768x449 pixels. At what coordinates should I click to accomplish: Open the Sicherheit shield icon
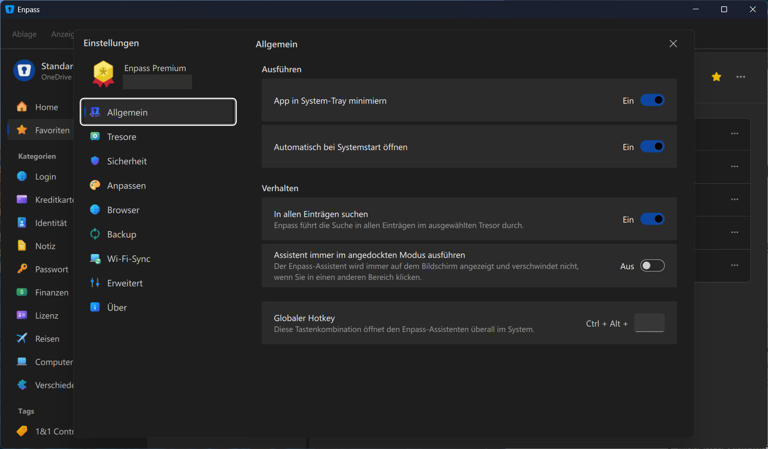[95, 161]
